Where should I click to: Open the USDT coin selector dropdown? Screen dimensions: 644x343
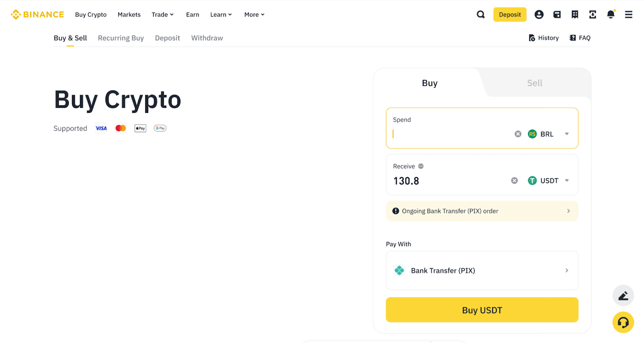(x=548, y=181)
